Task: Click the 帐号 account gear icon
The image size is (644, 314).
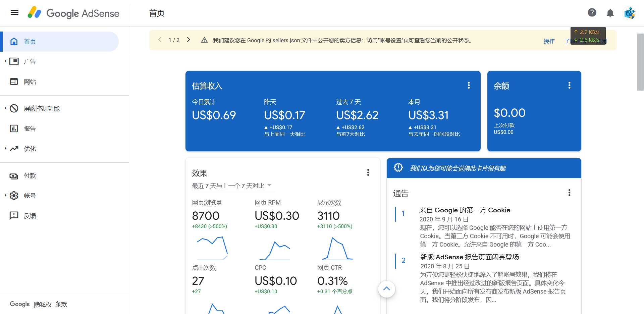Action: point(14,196)
